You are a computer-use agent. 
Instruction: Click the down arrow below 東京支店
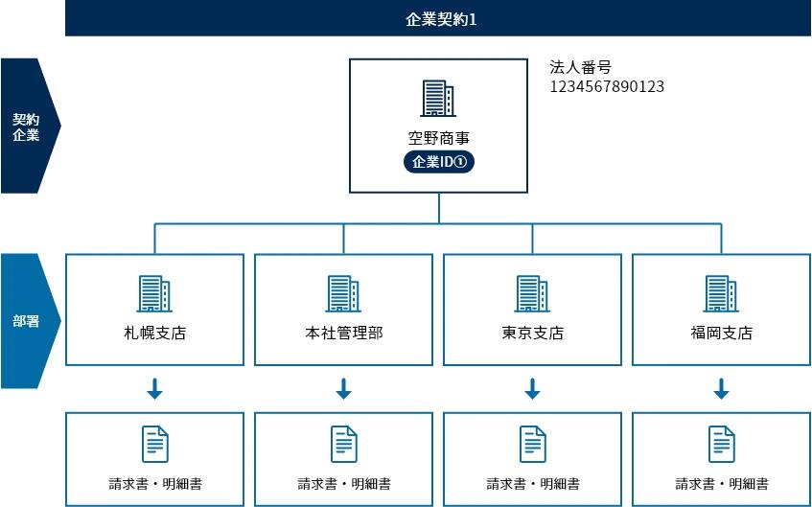(532, 389)
